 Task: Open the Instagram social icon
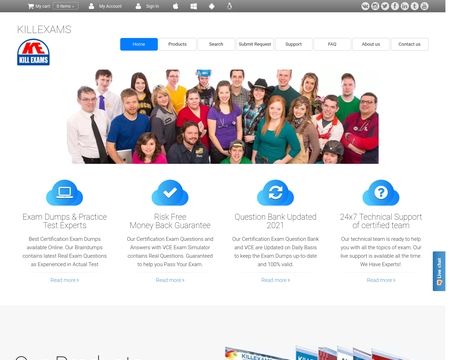click(375, 6)
